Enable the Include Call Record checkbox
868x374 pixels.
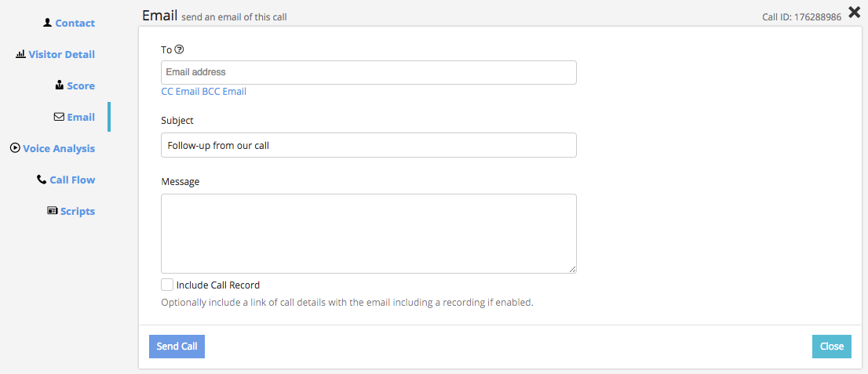(x=167, y=285)
